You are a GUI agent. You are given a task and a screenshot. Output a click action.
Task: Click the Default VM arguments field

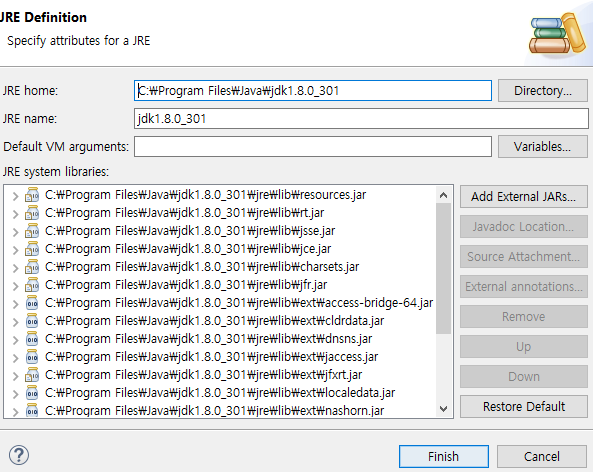pyautogui.click(x=313, y=146)
